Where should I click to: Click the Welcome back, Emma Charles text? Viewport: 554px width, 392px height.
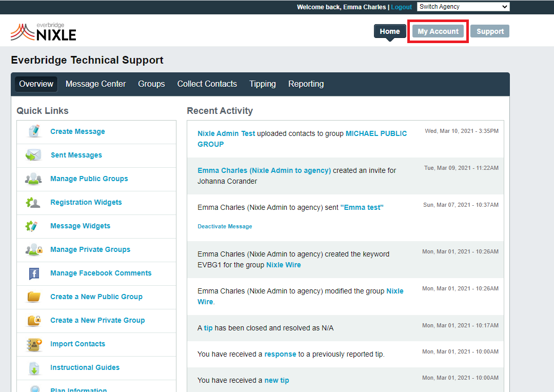click(x=341, y=7)
